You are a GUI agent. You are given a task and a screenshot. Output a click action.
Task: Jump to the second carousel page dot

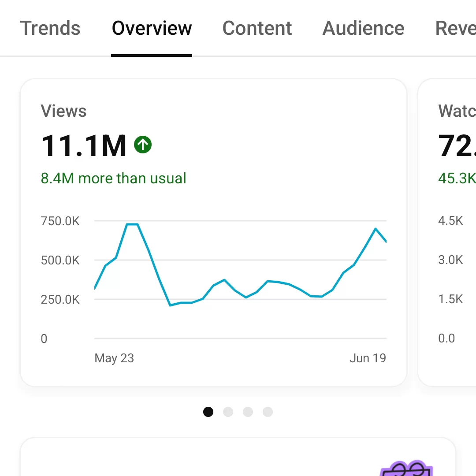228,412
